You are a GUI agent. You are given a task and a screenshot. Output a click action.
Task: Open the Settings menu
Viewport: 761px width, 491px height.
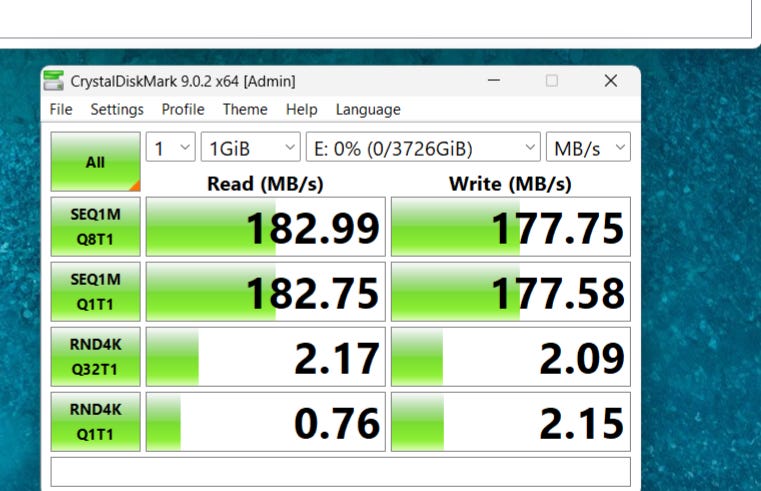click(117, 110)
